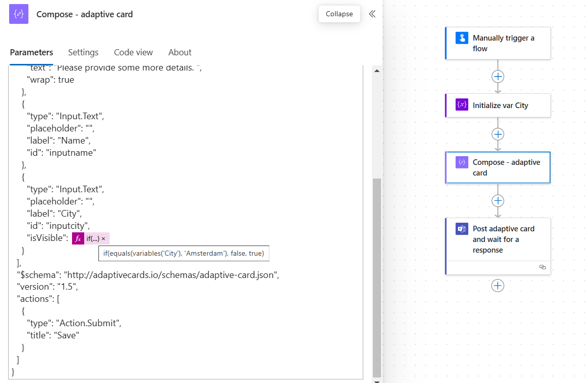This screenshot has width=588, height=383.
Task: Click the connection link icon on Teams action
Action: [x=542, y=267]
